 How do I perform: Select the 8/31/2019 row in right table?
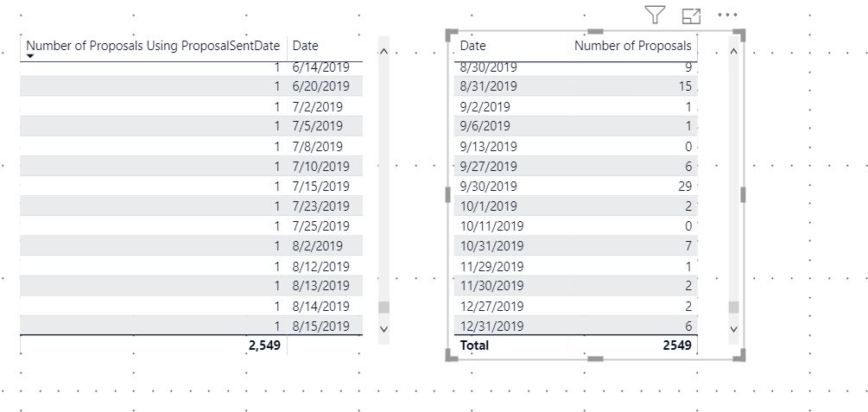(576, 86)
